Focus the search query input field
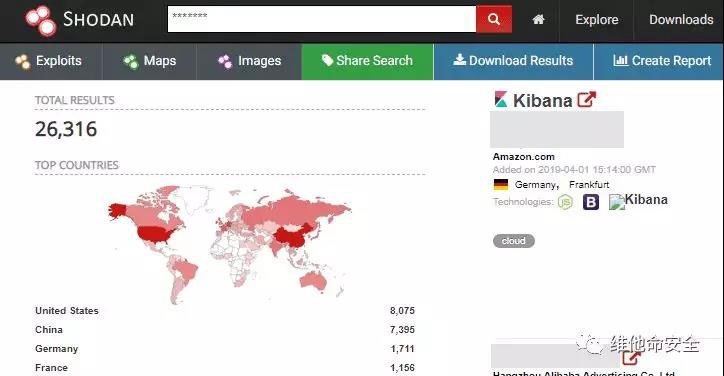 pos(322,19)
